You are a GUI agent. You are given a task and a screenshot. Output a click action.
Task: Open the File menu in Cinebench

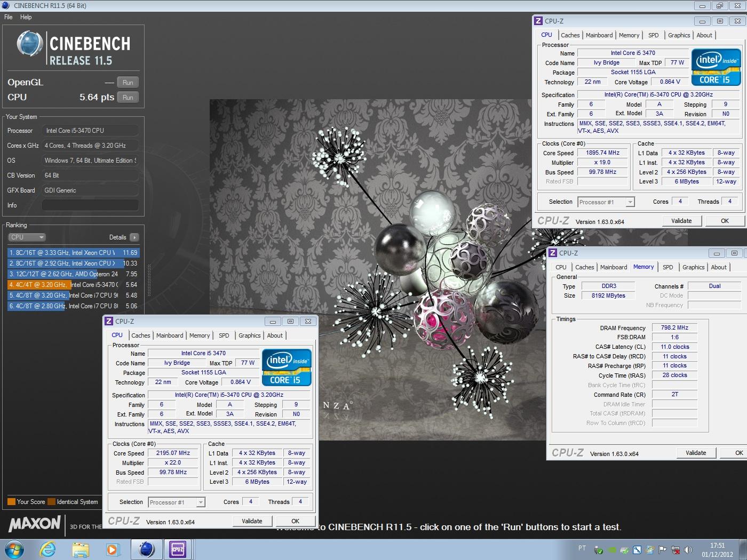pos(9,17)
